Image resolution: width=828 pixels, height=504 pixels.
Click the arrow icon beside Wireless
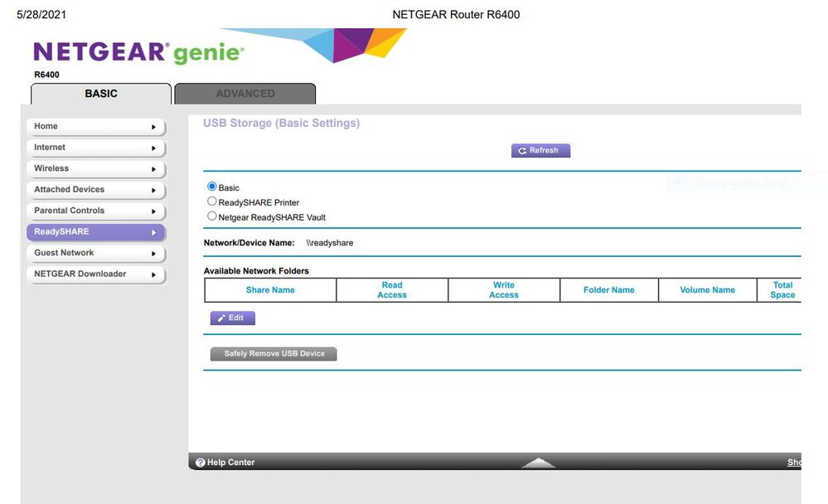pos(153,169)
